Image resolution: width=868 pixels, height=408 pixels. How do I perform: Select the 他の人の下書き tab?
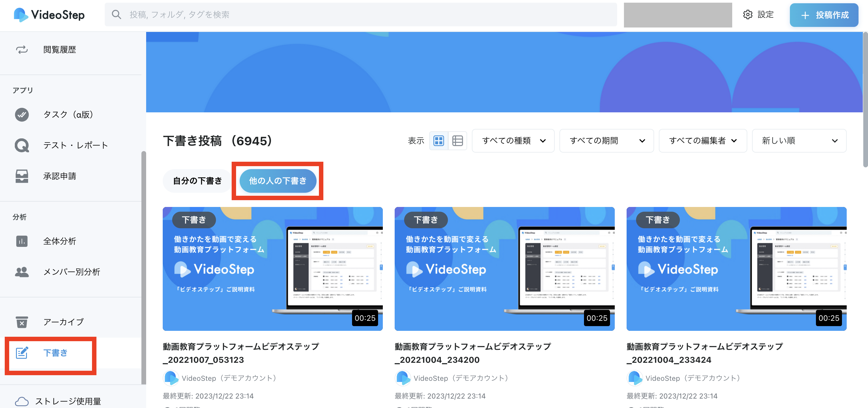click(x=278, y=181)
